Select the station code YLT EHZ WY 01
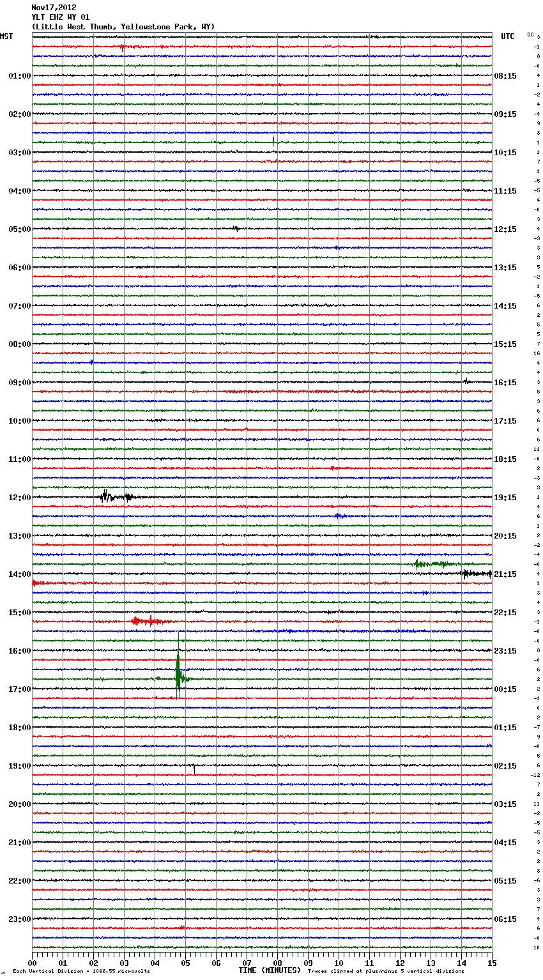 pos(61,17)
